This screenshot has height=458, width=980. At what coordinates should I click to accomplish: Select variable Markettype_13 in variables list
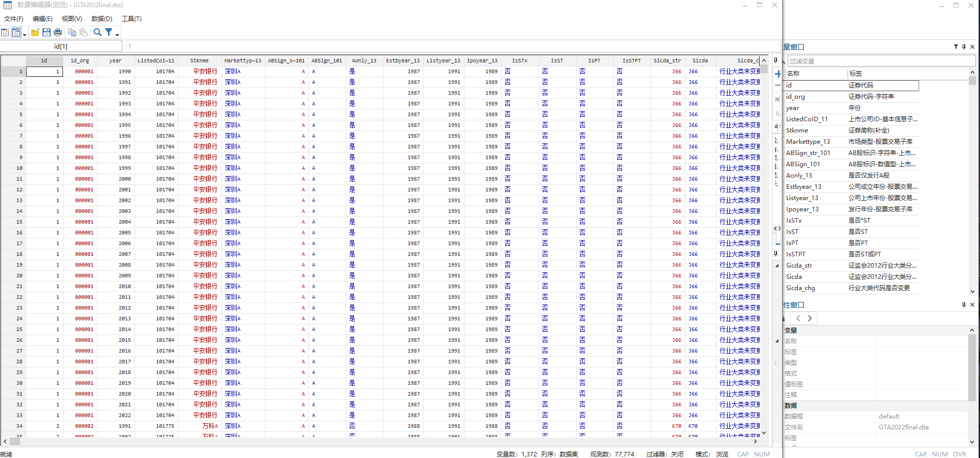pyautogui.click(x=851, y=142)
